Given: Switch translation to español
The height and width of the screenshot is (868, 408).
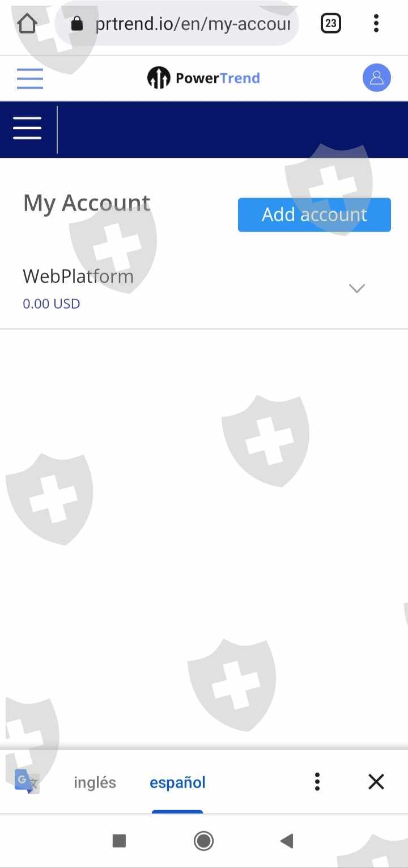Looking at the screenshot, I should tap(177, 782).
